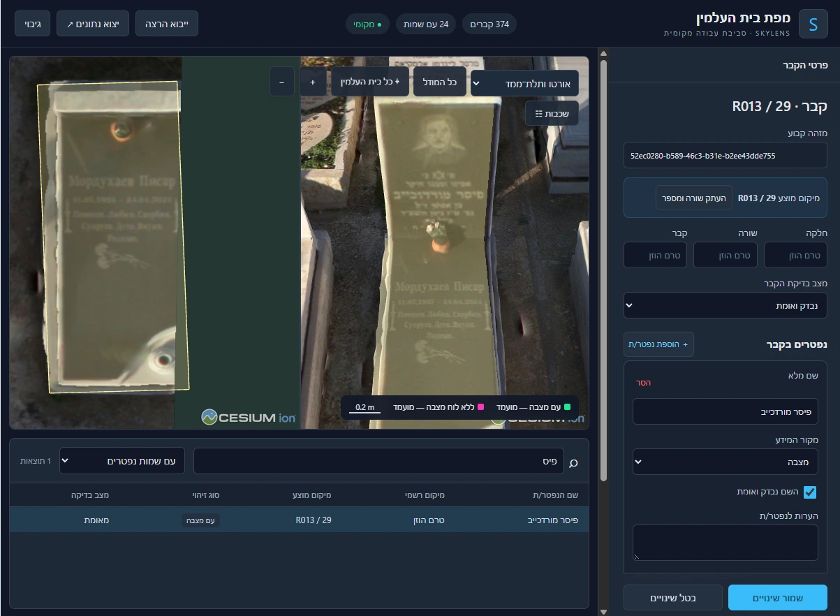Screen dimensions: 840x616
Task: Click the סוג זיהוי column header
Action: [x=206, y=495]
